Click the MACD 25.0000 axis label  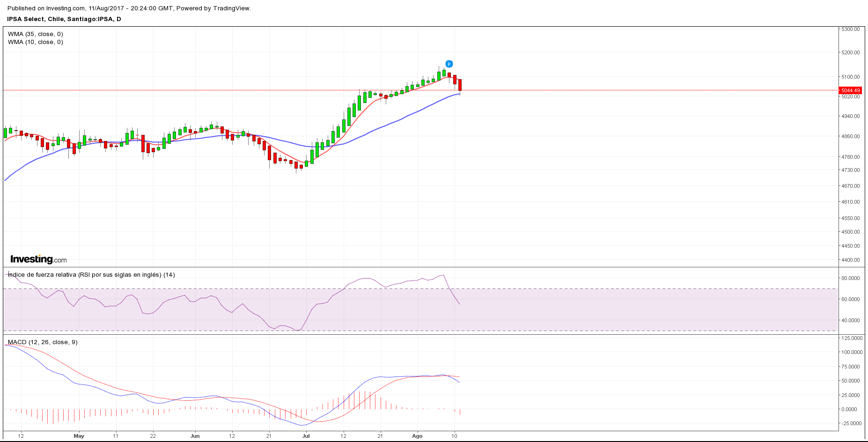coord(851,395)
